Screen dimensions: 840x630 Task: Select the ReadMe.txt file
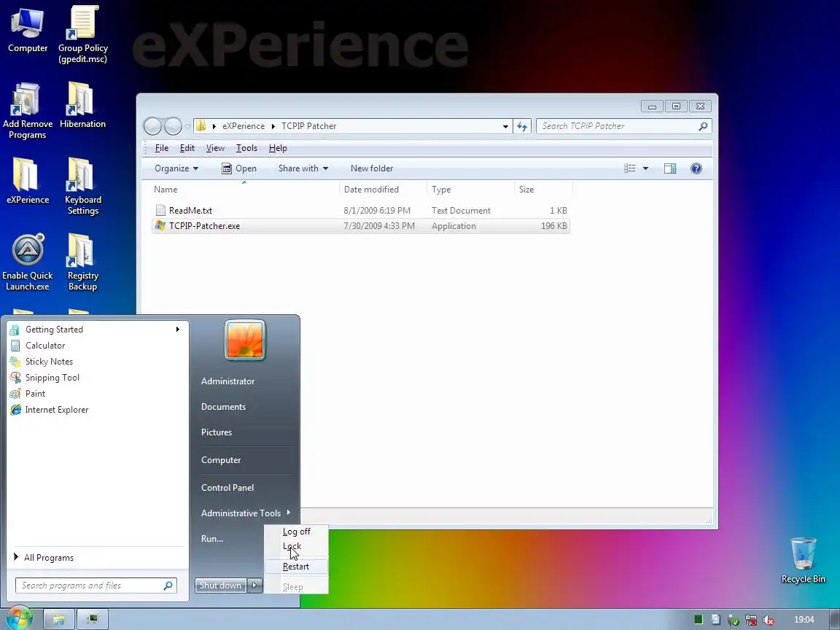pyautogui.click(x=360, y=211)
